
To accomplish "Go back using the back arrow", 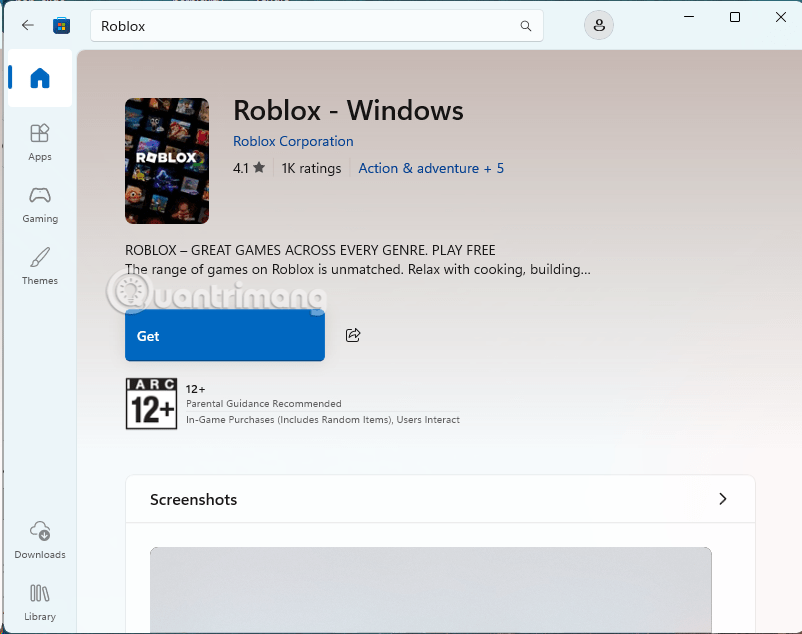I will point(28,25).
